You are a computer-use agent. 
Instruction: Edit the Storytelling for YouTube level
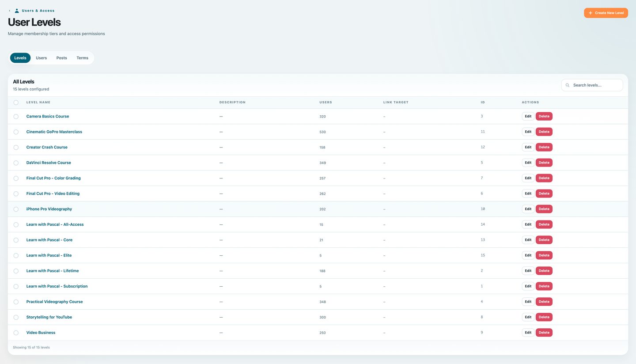pyautogui.click(x=528, y=317)
